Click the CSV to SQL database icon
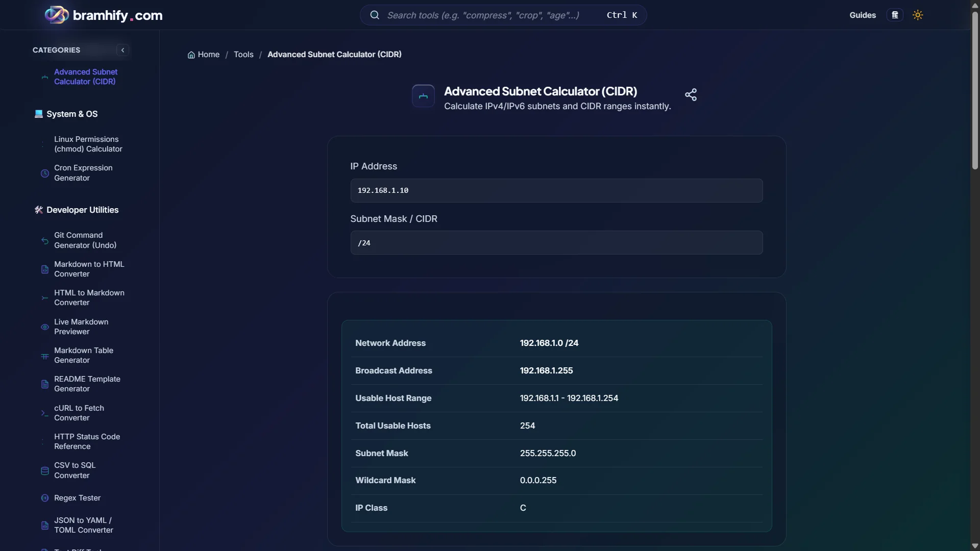980x551 pixels. 45,470
